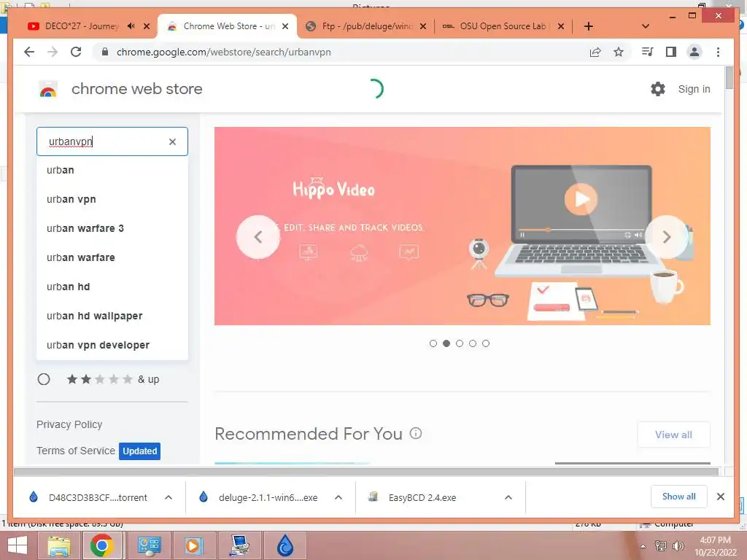Close the OSU Open Source Lab tab

(561, 26)
